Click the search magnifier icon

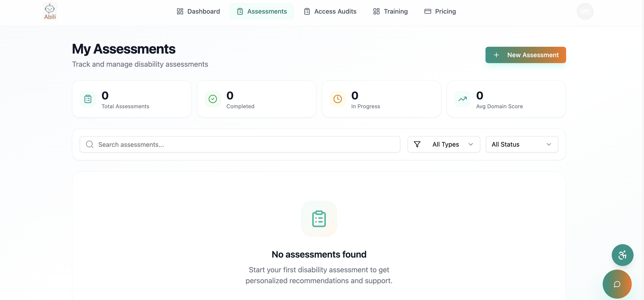point(89,144)
